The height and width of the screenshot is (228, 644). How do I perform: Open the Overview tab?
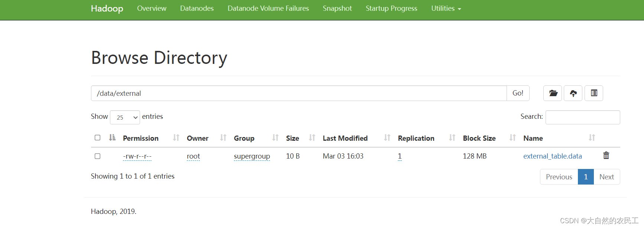pyautogui.click(x=152, y=9)
